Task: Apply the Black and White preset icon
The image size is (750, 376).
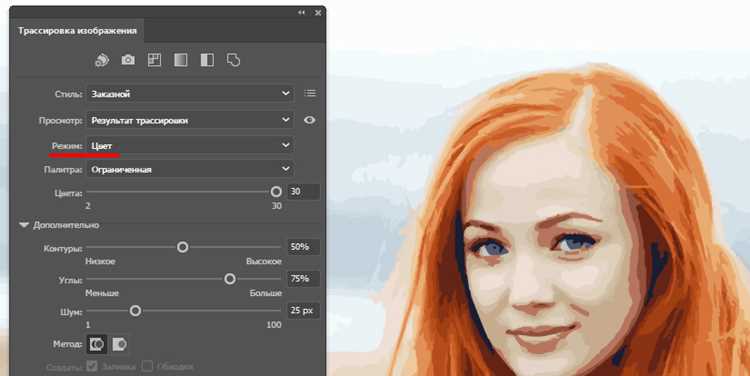Action: [207, 60]
